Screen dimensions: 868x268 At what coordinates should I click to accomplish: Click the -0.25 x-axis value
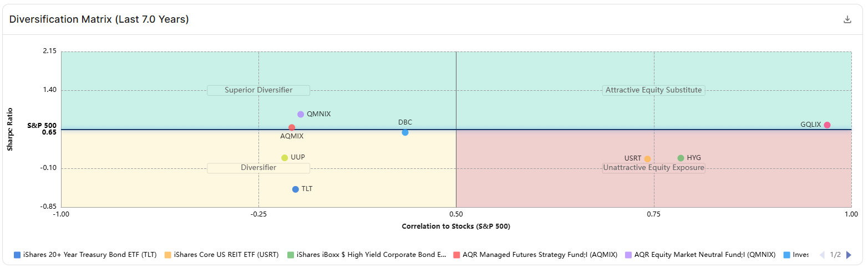coord(258,214)
